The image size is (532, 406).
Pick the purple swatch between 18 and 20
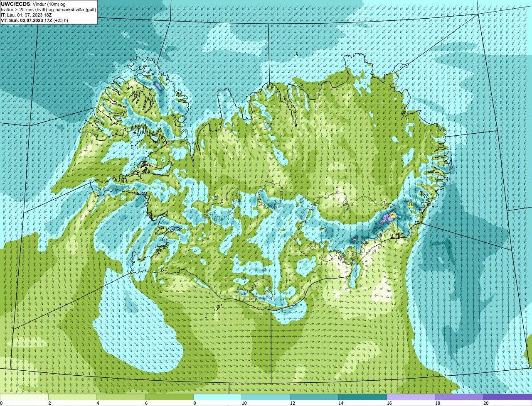[x=459, y=397]
